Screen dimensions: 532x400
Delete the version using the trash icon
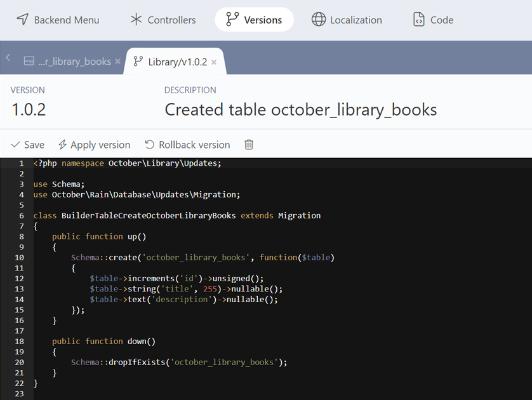point(249,145)
